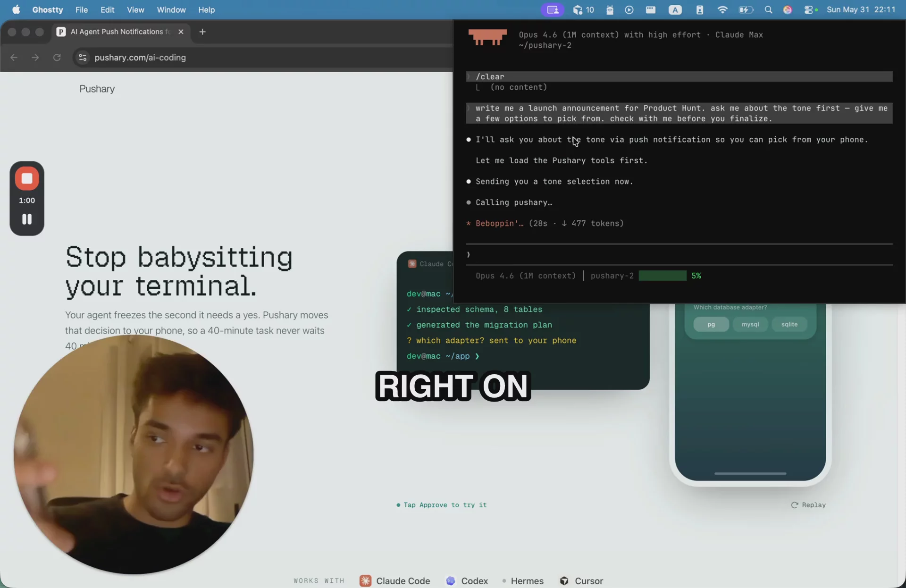Go back in the browser
The image size is (906, 588).
point(14,58)
